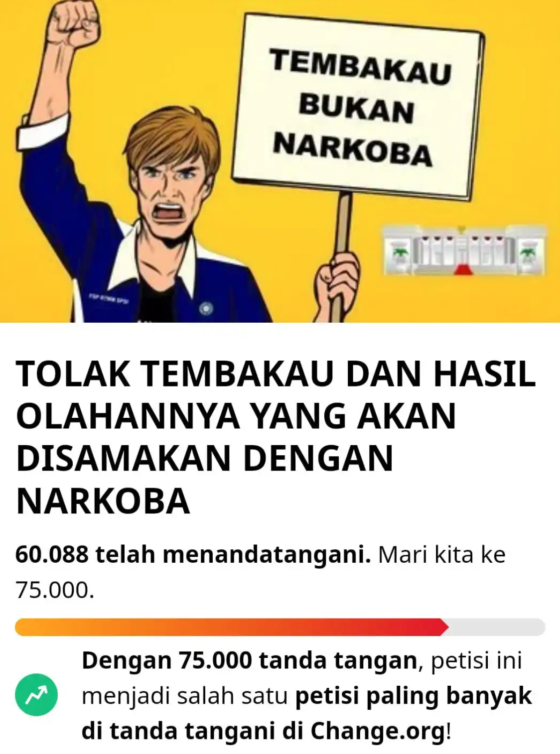560x754 pixels.
Task: Click the palace building icon in banner
Action: [x=464, y=251]
